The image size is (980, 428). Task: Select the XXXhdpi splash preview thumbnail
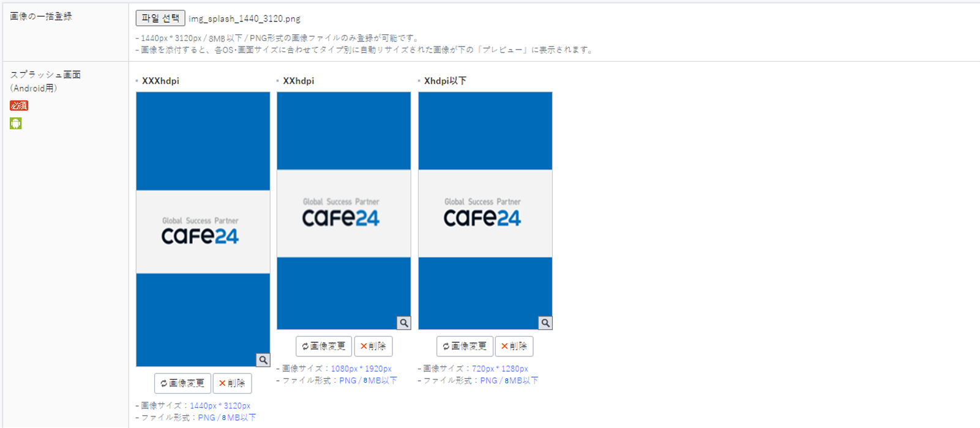click(x=203, y=229)
